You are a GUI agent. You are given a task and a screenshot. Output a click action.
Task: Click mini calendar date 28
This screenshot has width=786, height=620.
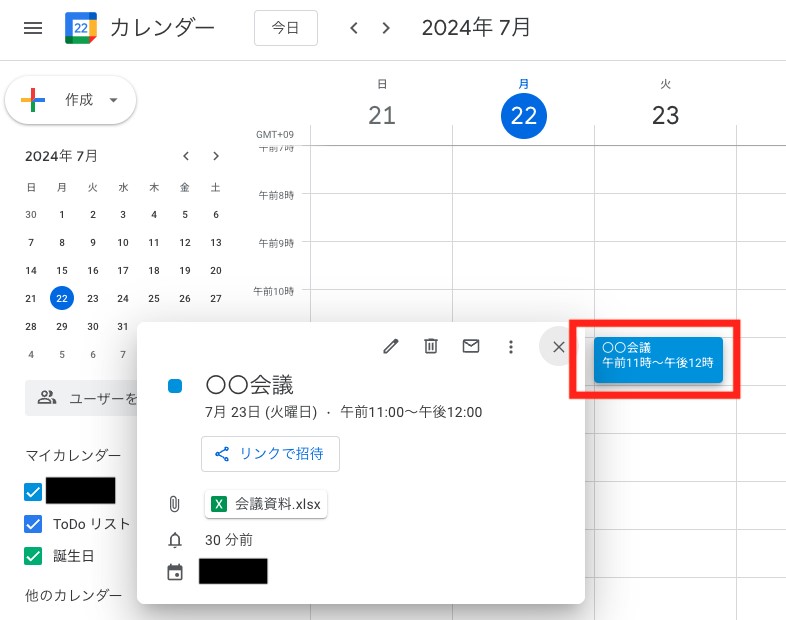31,326
